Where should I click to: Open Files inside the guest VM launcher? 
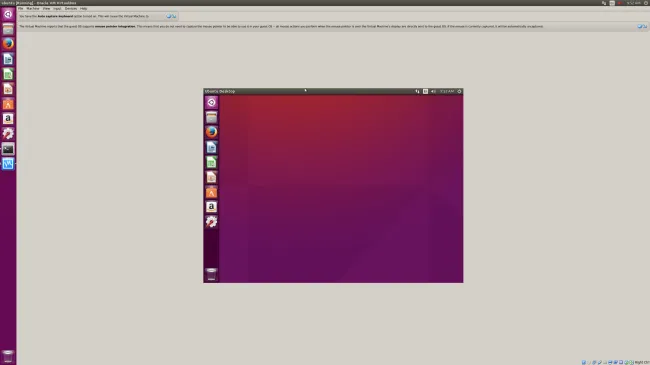point(211,117)
